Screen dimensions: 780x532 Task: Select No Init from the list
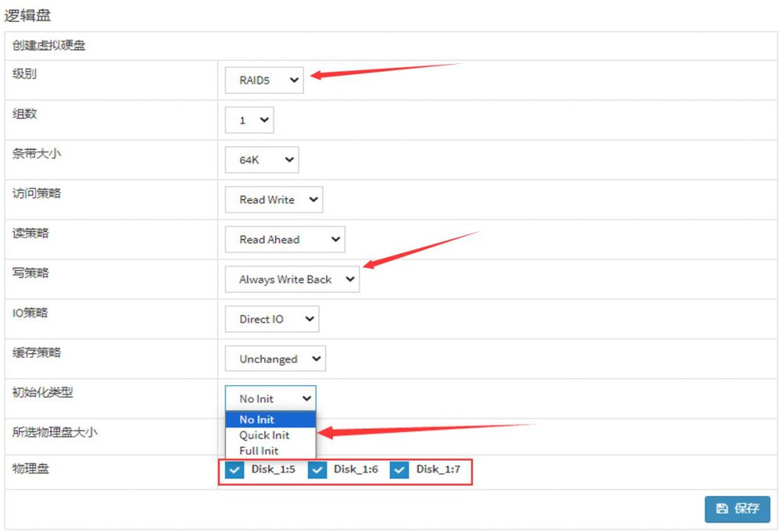pos(257,419)
